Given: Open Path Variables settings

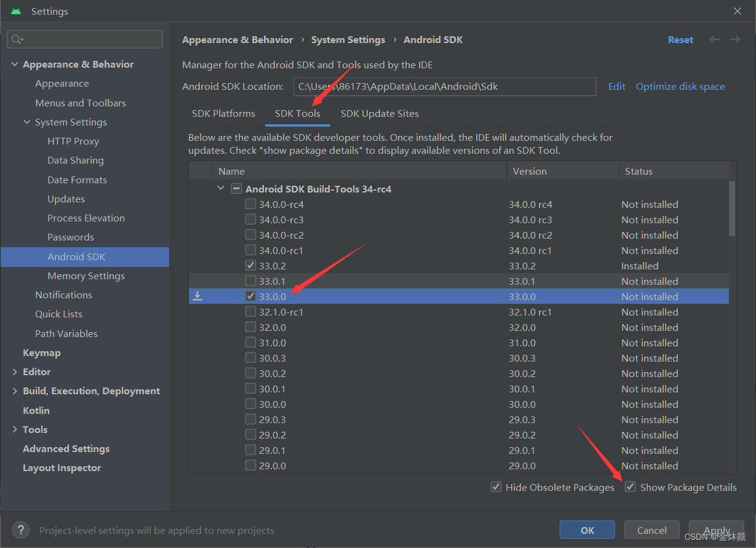Looking at the screenshot, I should (66, 333).
